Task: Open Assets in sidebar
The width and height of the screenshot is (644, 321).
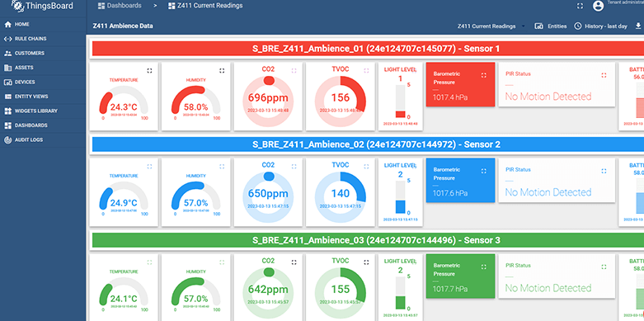Action: [x=43, y=68]
